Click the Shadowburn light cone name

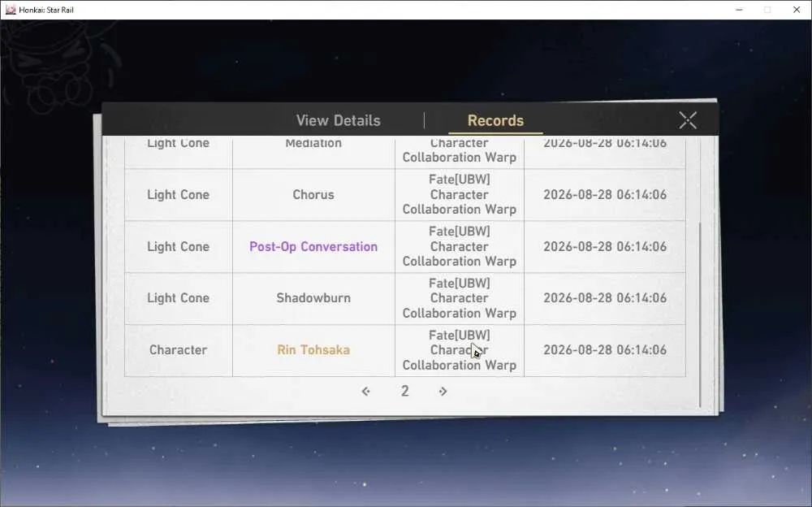click(x=313, y=298)
